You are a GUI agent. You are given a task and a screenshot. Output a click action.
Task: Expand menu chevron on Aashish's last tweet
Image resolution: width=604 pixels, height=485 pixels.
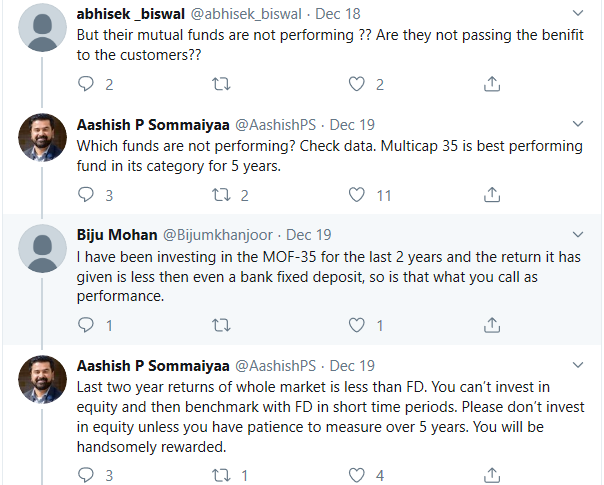pos(578,364)
